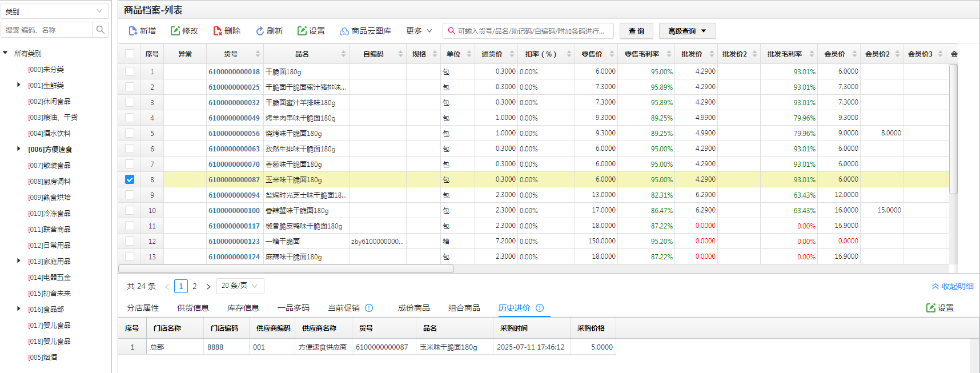Switch to the 分店属性 tab
This screenshot has height=373, width=980.
[x=143, y=308]
